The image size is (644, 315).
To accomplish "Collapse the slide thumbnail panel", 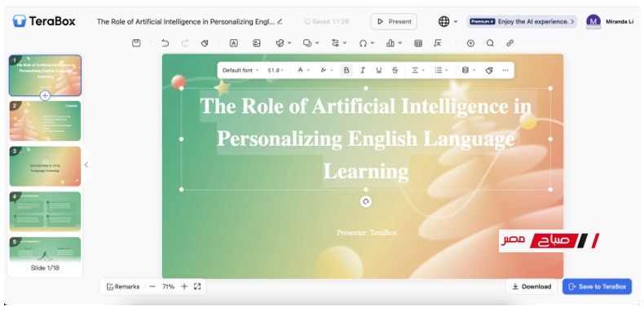I will pos(86,164).
